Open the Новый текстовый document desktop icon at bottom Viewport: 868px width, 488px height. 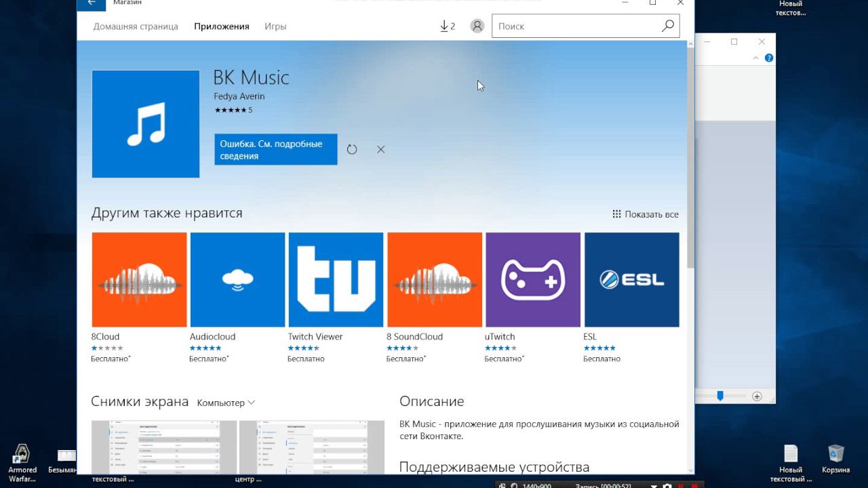coord(791,463)
